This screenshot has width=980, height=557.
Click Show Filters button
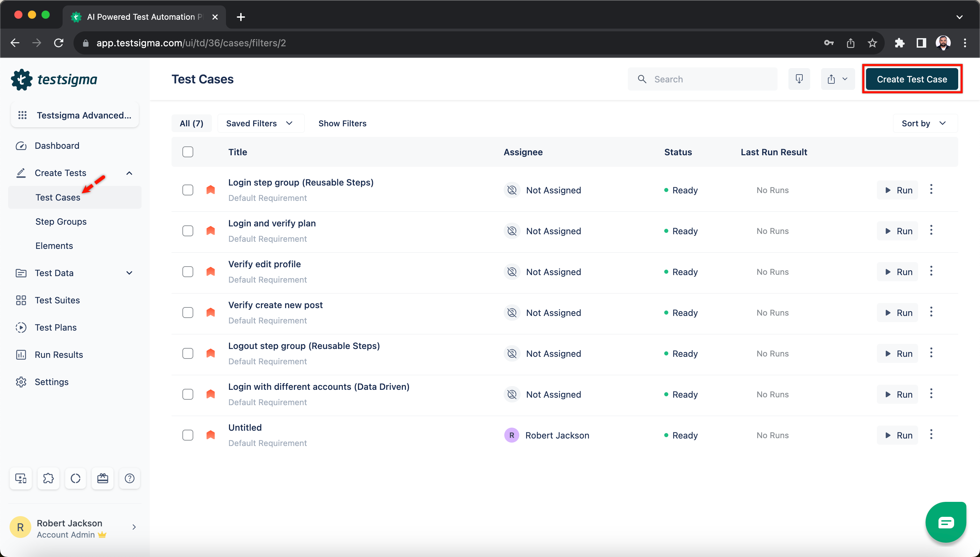click(x=342, y=123)
